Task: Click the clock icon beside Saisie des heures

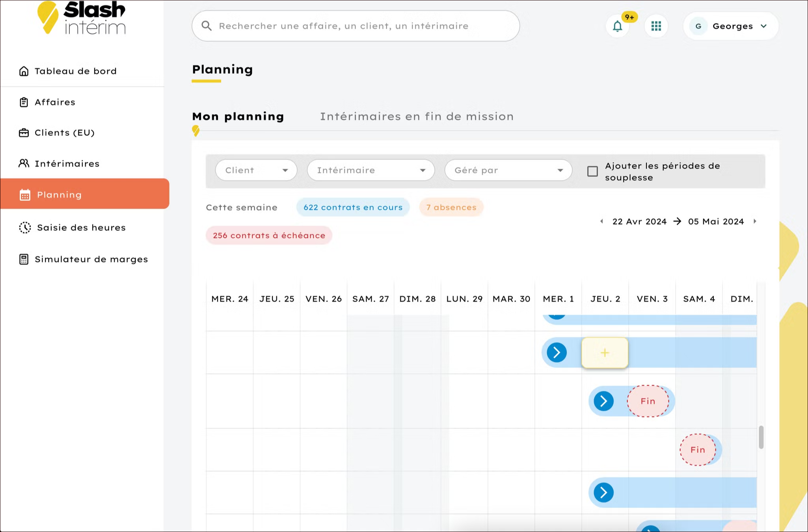Action: click(x=25, y=228)
